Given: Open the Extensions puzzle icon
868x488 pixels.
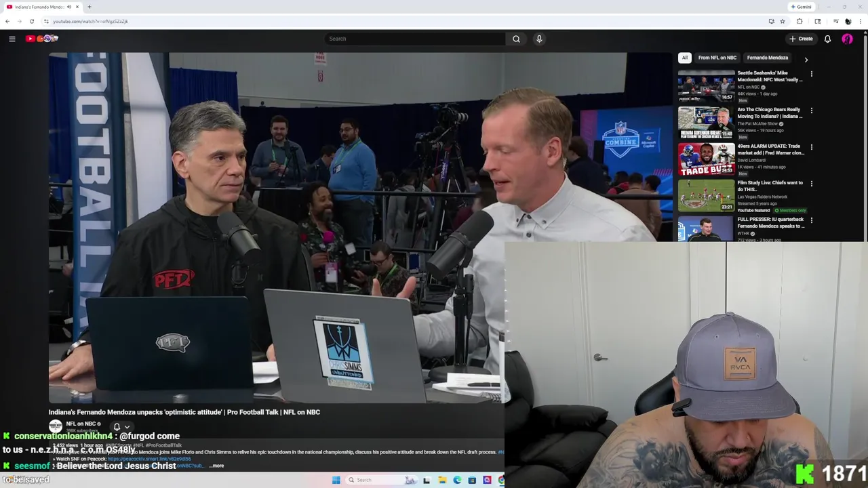Looking at the screenshot, I should [x=800, y=21].
